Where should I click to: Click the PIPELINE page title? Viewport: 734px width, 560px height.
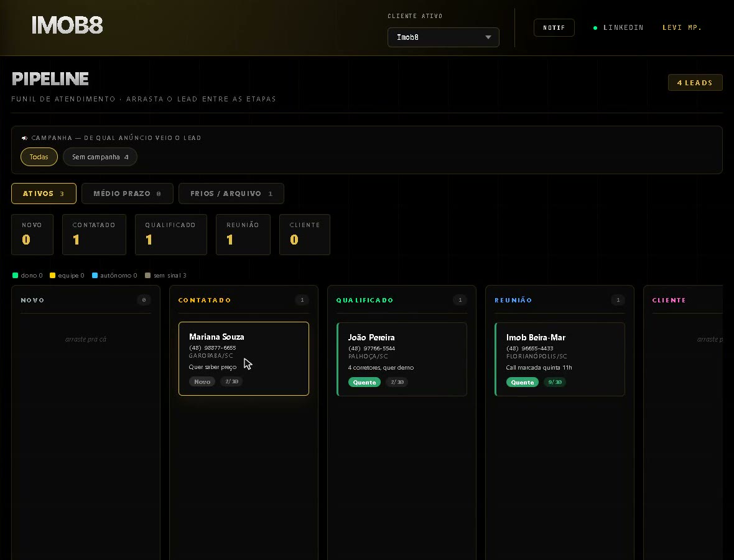pyautogui.click(x=50, y=78)
